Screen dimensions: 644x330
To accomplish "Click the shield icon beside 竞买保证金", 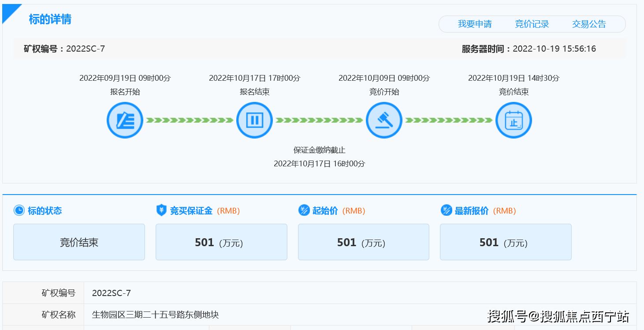I will (160, 210).
